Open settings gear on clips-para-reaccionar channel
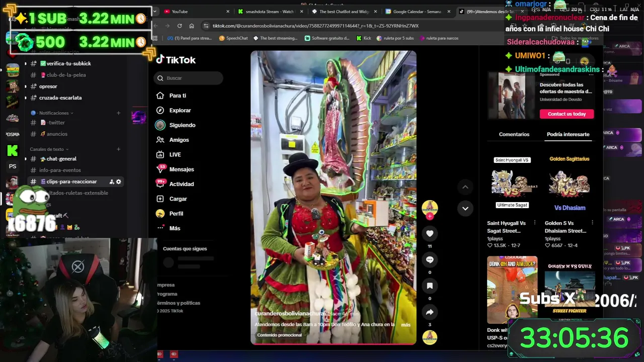The height and width of the screenshot is (362, 644). (119, 182)
